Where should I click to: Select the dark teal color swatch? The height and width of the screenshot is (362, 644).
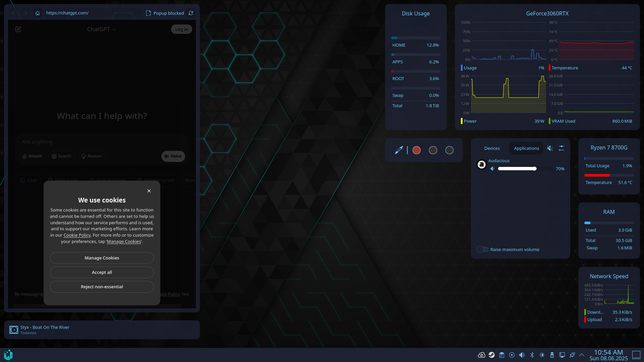tap(449, 150)
